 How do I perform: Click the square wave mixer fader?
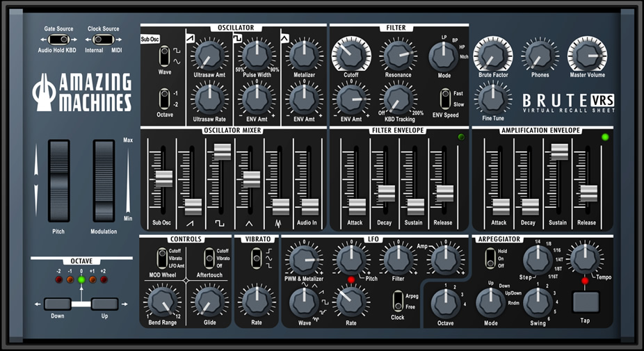click(x=222, y=152)
